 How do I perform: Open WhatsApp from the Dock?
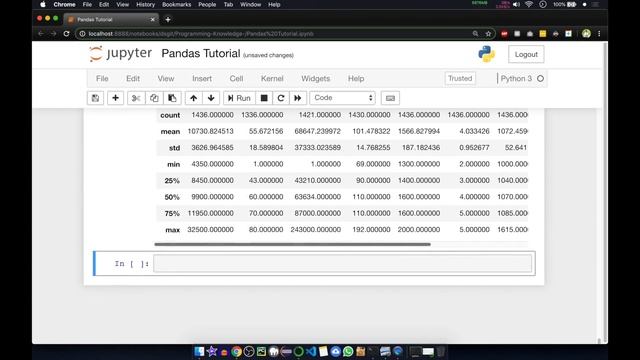tap(348, 351)
